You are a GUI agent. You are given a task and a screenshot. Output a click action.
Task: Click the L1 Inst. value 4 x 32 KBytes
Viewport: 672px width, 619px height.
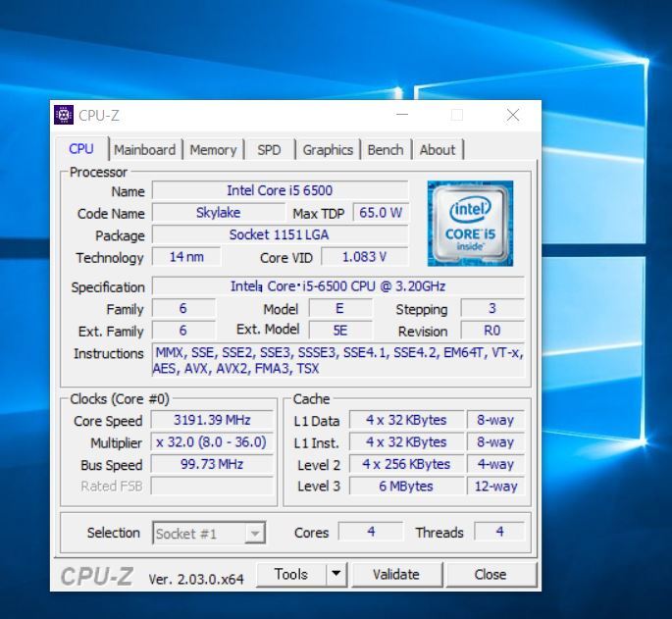(x=406, y=442)
